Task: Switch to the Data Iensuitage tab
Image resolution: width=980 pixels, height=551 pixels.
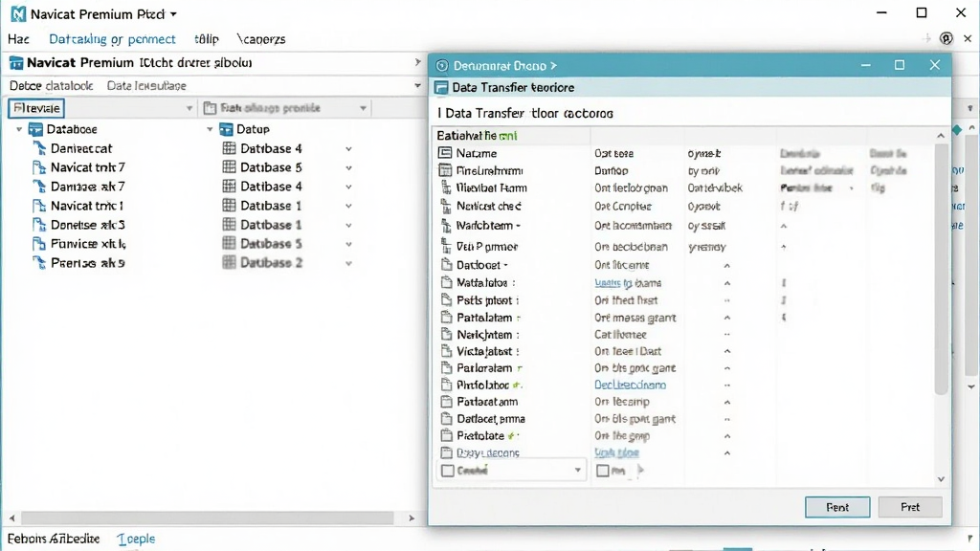Action: (146, 85)
